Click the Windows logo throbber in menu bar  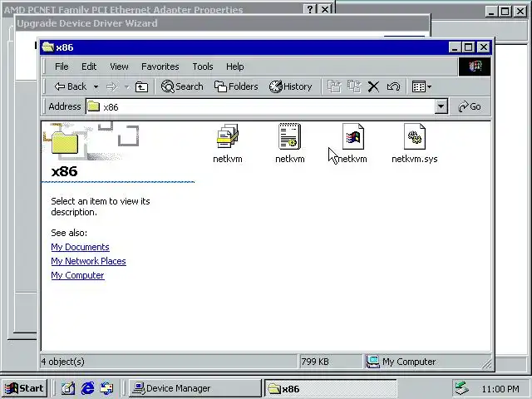475,66
